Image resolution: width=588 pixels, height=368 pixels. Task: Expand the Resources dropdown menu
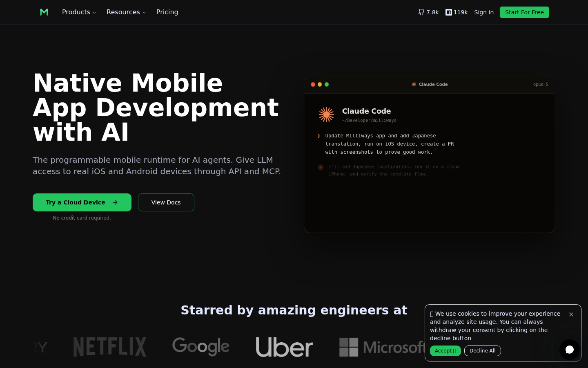(126, 12)
